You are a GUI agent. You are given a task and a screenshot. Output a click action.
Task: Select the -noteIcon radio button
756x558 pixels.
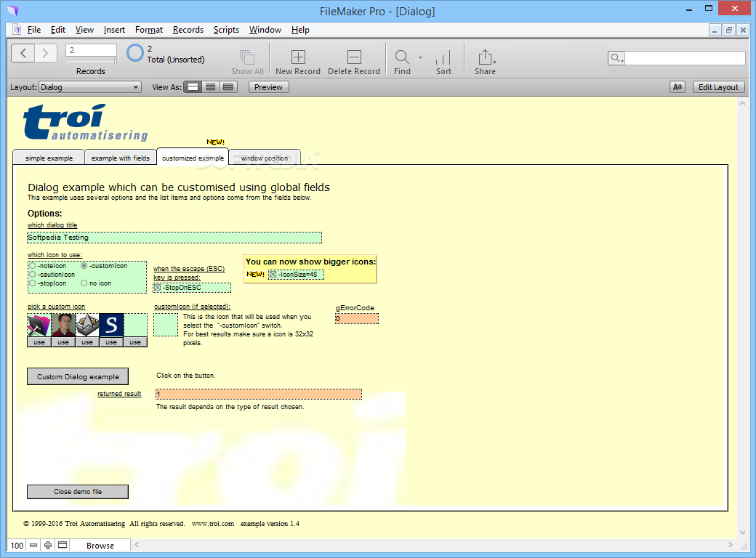[32, 266]
